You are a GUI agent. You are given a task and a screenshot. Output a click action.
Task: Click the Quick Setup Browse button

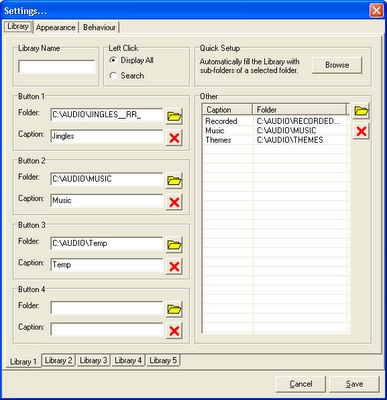click(337, 65)
